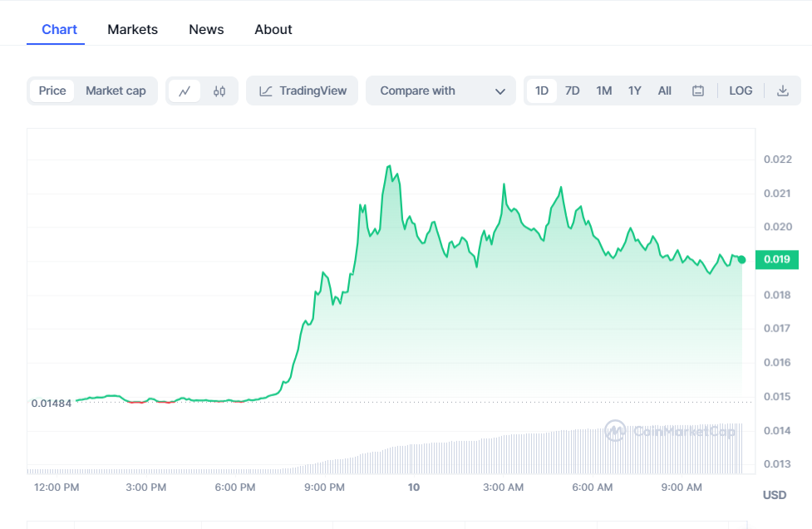This screenshot has width=812, height=529.
Task: Select the 7D time range
Action: [572, 91]
